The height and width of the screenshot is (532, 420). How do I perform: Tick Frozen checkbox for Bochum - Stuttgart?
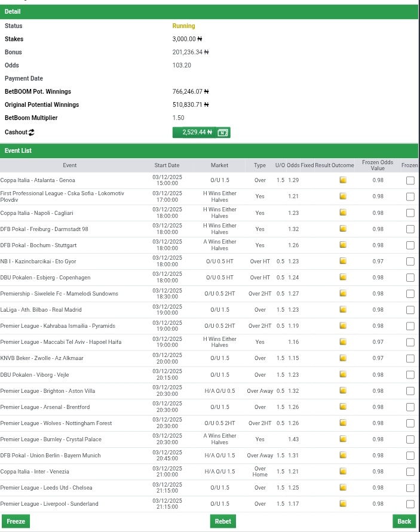click(410, 245)
